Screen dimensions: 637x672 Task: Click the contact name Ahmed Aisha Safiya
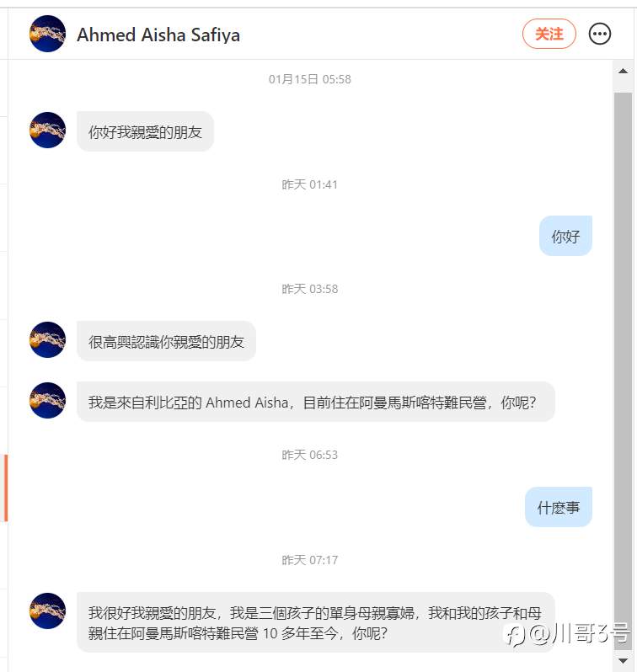tap(158, 35)
